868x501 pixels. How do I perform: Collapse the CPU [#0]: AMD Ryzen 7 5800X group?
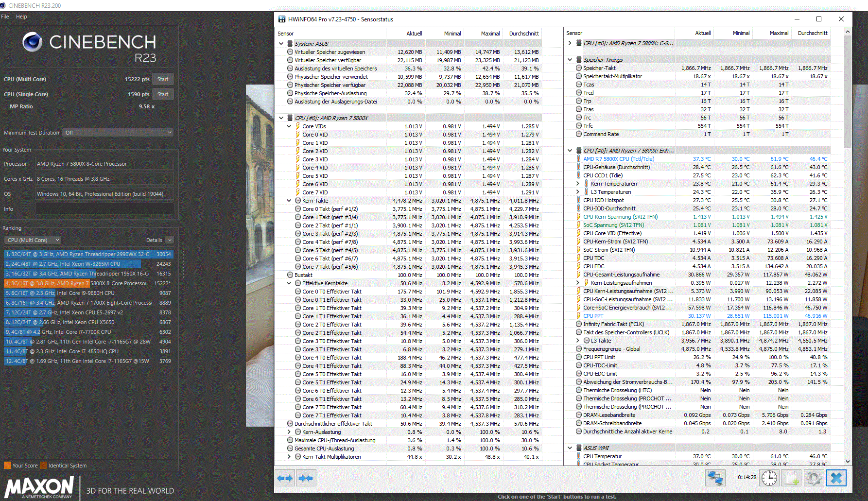tap(281, 118)
